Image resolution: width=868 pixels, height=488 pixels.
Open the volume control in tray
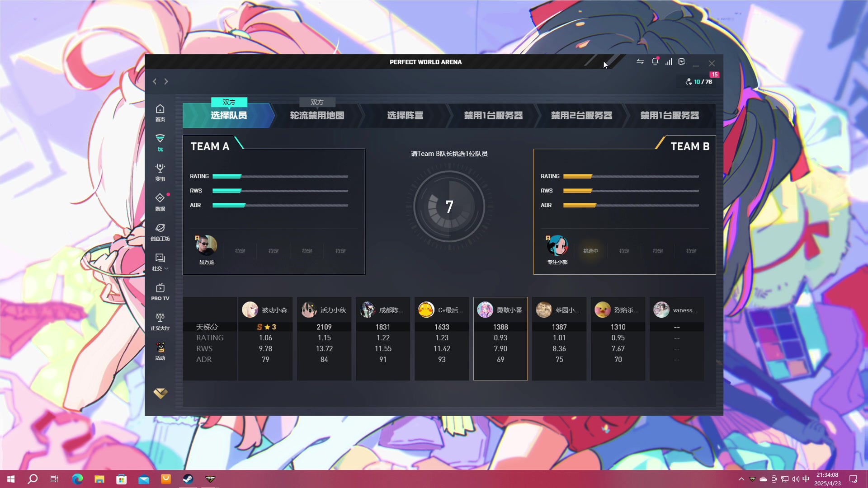pos(795,479)
